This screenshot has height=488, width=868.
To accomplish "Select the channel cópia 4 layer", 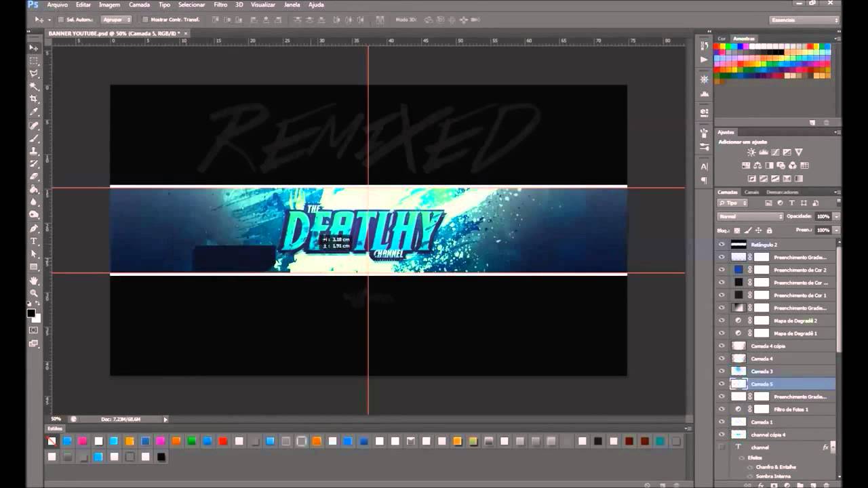I will 776,434.
